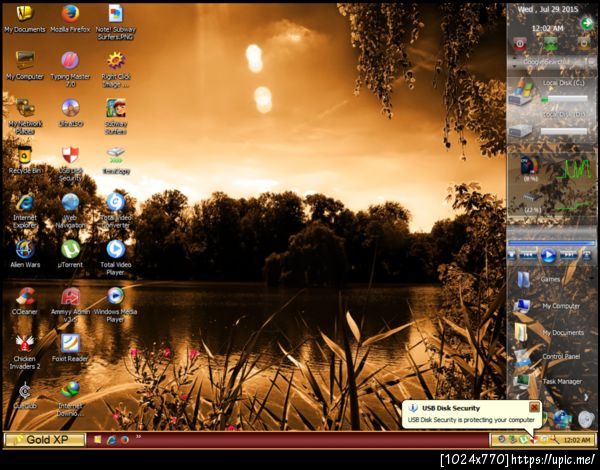Click the Local Disk (C:) usage bar
Screen dimensions: 600x470
pyautogui.click(x=564, y=99)
